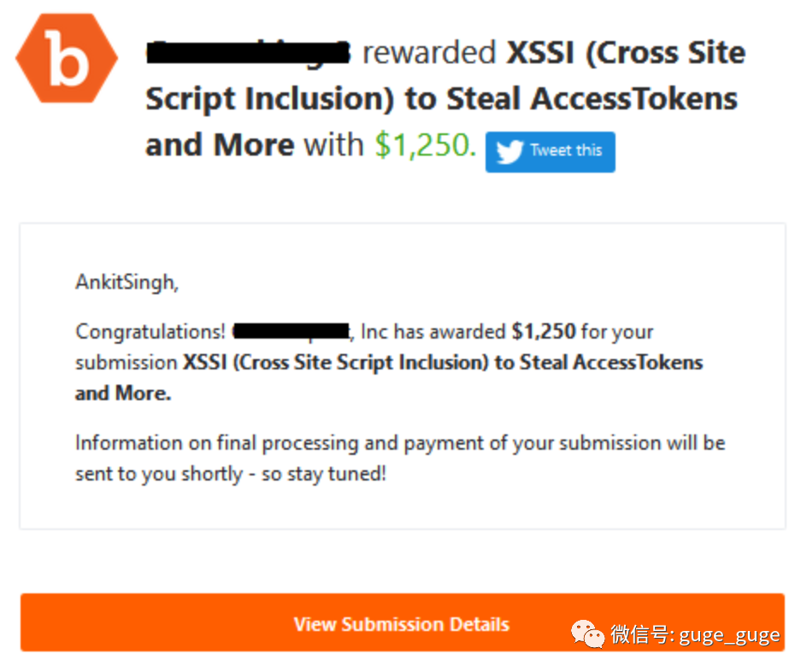This screenshot has width=807, height=672.
Task: Click the WeChat bubble icon in watermark
Action: click(x=587, y=634)
